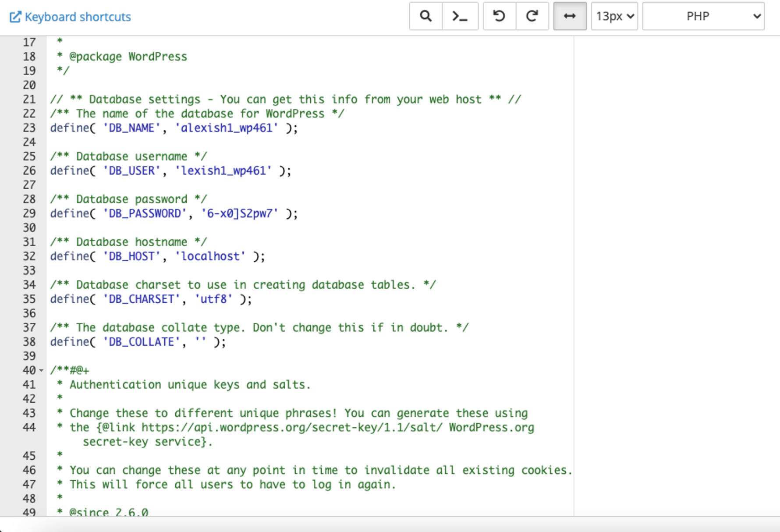
Task: Click the 'Database settings' comment on line 21
Action: pyautogui.click(x=285, y=99)
